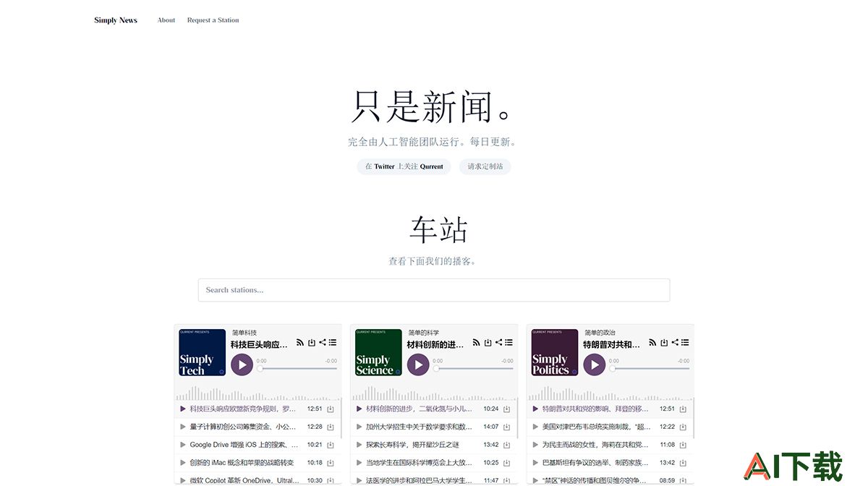The image size is (868, 486).
Task: Click the Simply Tech cover artwork
Action: pos(203,353)
